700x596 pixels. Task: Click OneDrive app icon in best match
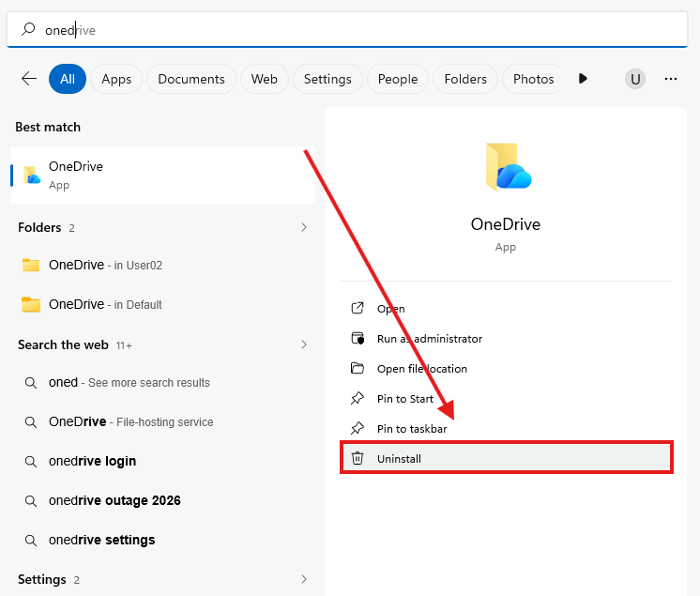(31, 176)
